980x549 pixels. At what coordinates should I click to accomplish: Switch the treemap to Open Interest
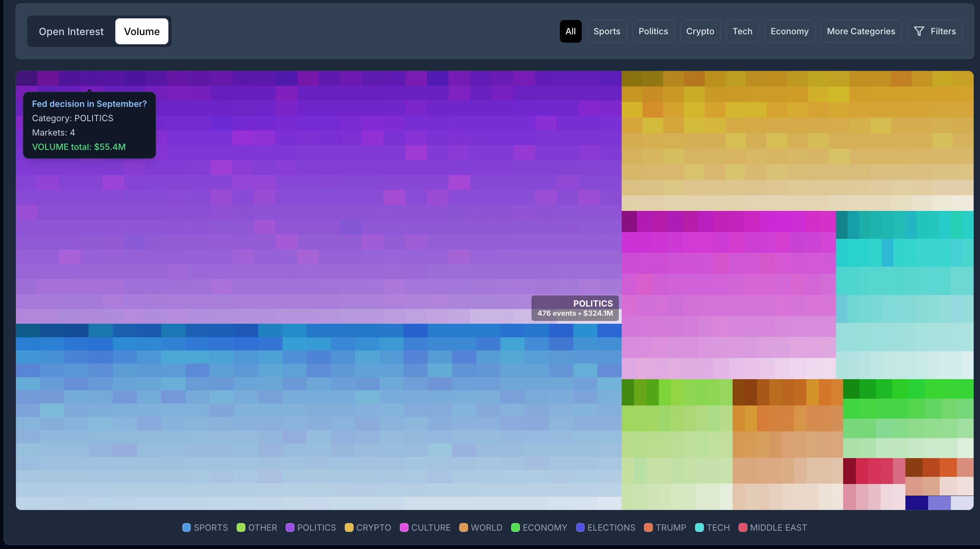(71, 31)
